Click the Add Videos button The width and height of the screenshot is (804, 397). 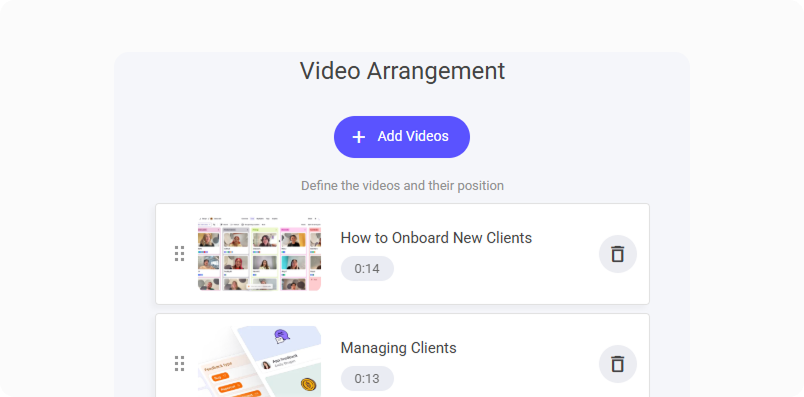(401, 136)
